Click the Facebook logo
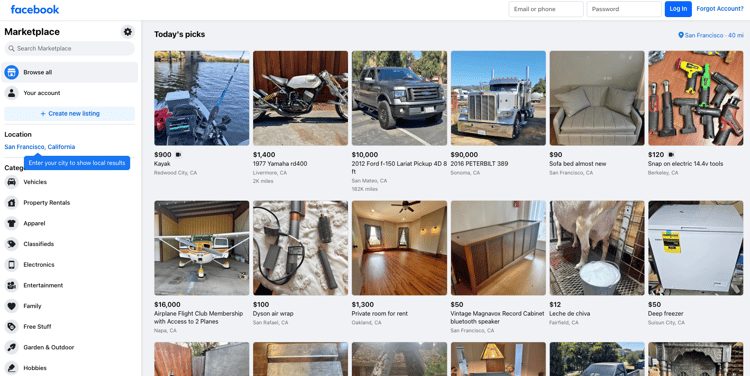 pos(35,9)
